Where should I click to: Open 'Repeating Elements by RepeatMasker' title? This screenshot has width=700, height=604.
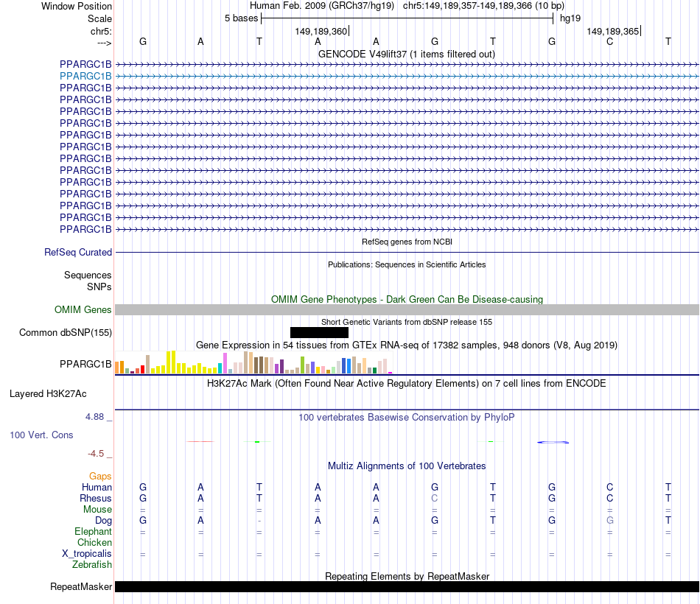tap(407, 576)
